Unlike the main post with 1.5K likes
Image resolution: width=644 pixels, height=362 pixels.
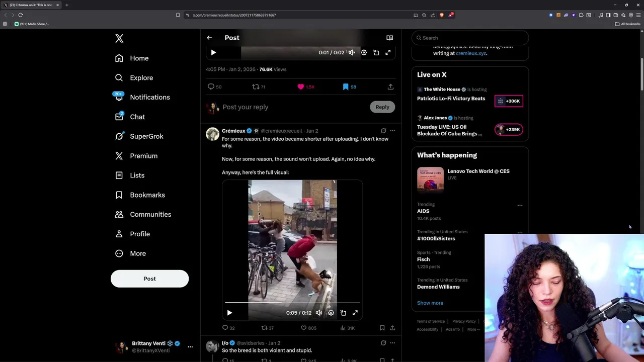click(306, 87)
